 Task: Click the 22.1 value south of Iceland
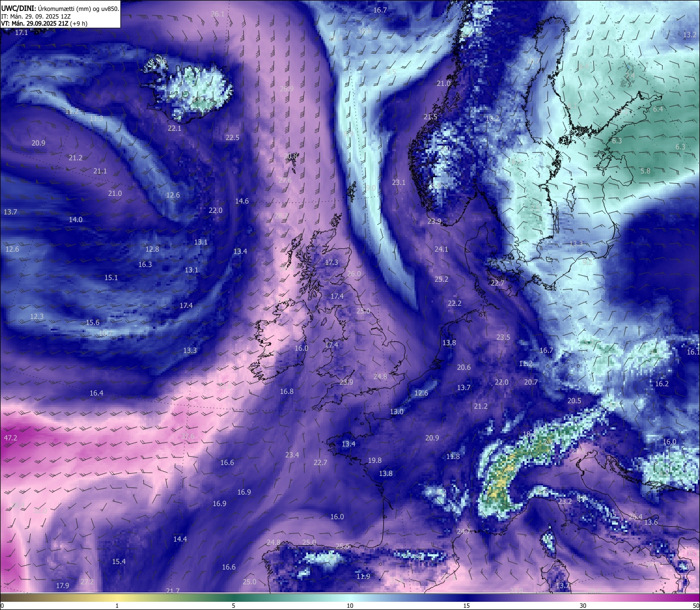coord(174,128)
